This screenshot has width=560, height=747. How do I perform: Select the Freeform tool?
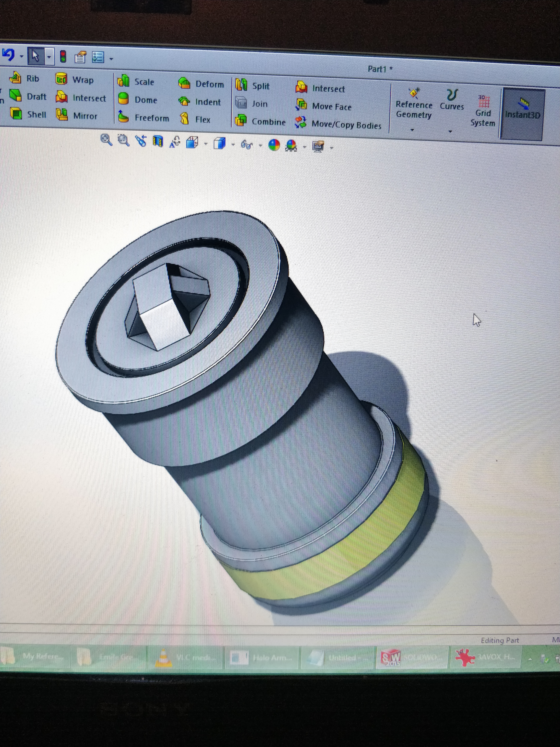pos(143,118)
